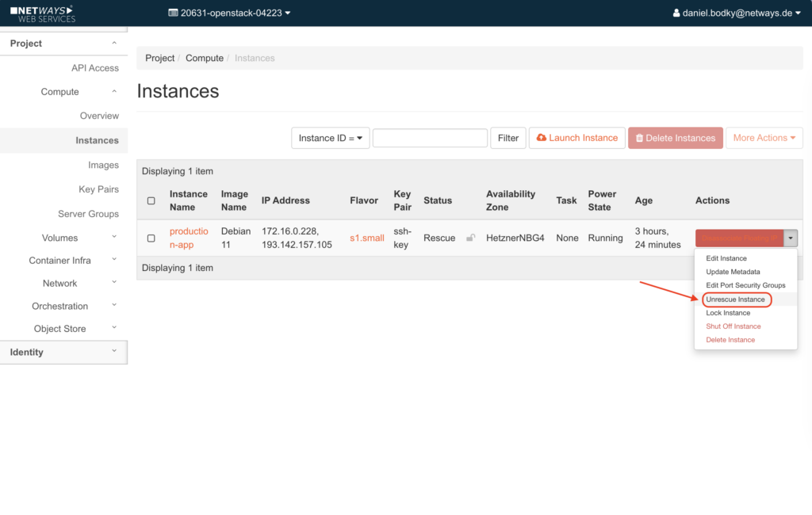Toggle the select-all instances checkbox

pos(151,201)
